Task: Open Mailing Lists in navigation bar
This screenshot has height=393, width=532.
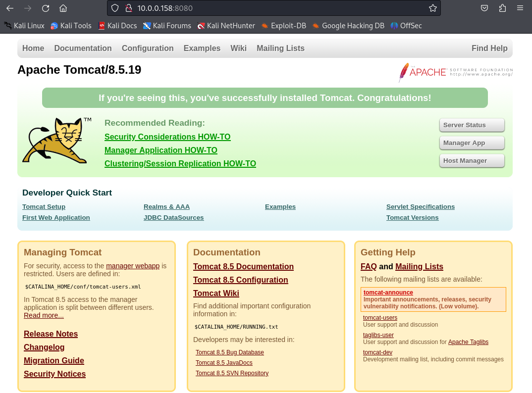Action: (280, 48)
